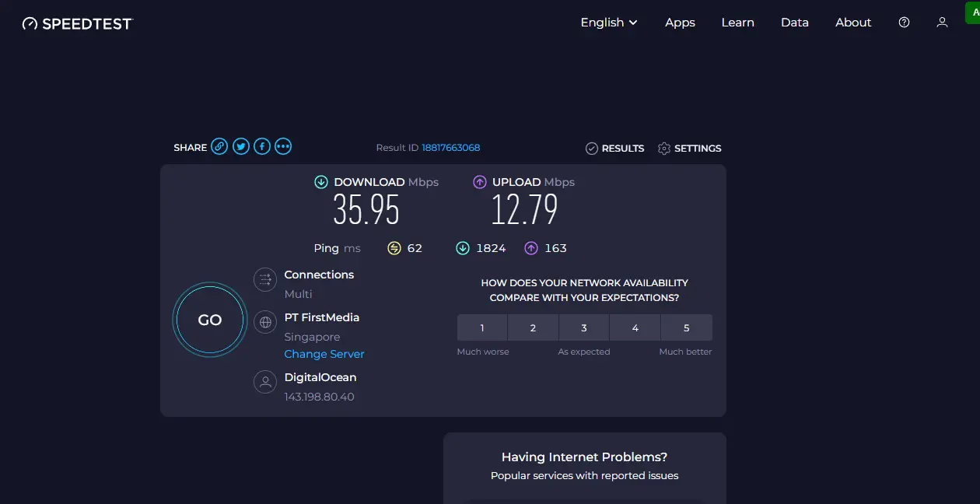The width and height of the screenshot is (980, 504).
Task: Click the Having Internet Problems heading
Action: coord(584,457)
